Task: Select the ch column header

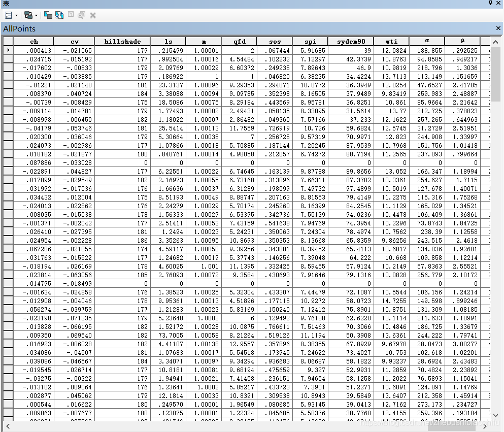Action: [x=33, y=42]
